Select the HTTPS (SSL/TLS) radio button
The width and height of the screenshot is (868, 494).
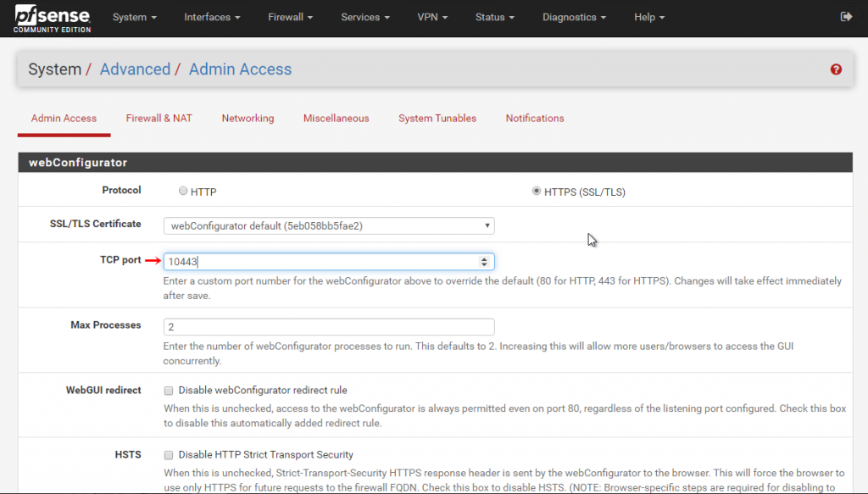536,191
